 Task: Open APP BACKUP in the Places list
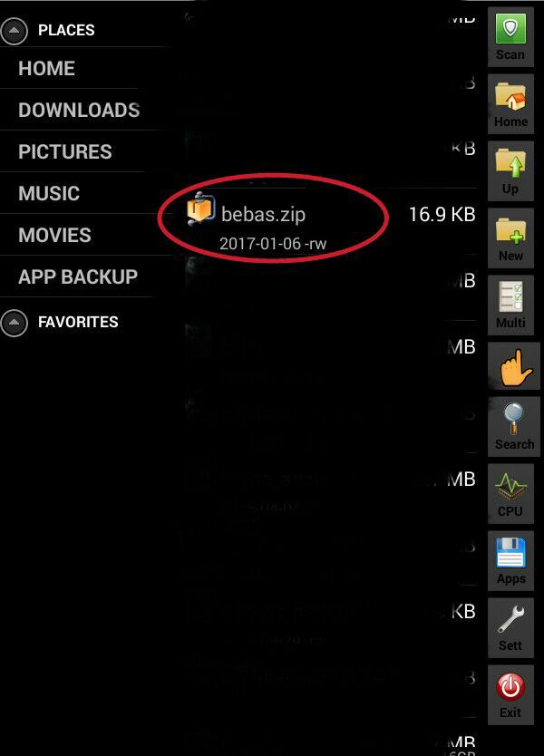[x=78, y=276]
